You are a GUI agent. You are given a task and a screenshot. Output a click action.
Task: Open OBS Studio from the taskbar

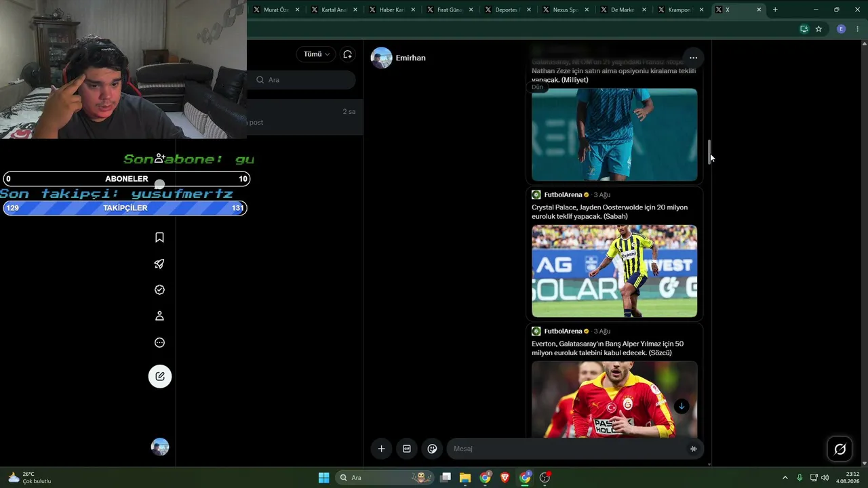point(545,477)
